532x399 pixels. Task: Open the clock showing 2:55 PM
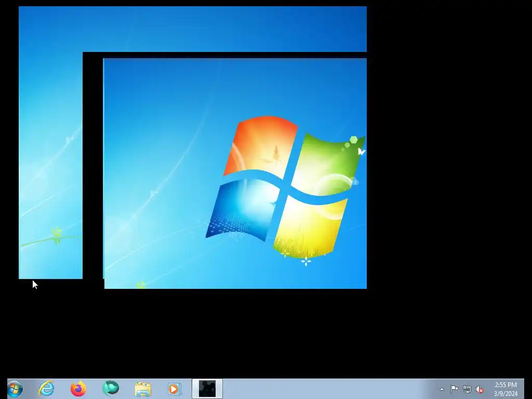tap(506, 389)
